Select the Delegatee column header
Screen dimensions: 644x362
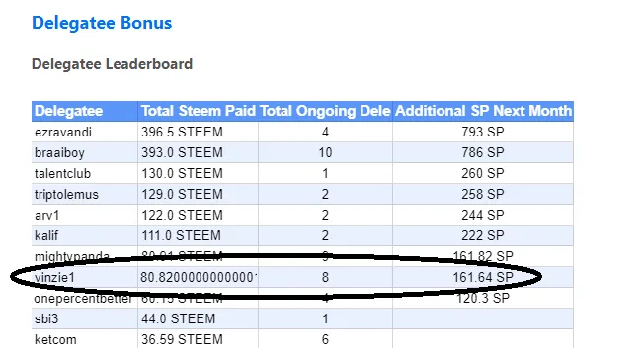(x=85, y=111)
